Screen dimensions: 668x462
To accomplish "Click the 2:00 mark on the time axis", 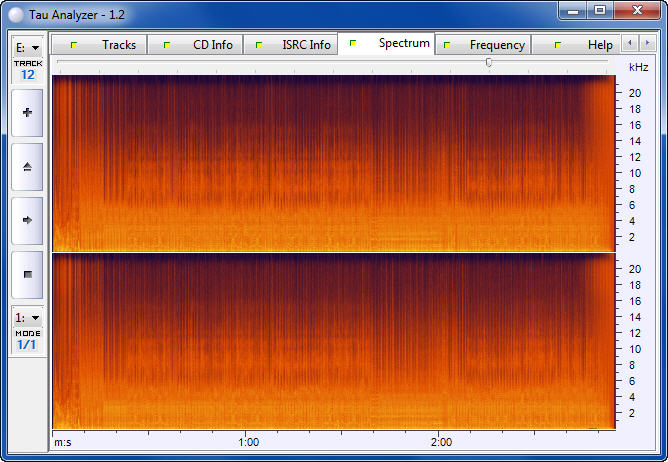I will coord(440,441).
